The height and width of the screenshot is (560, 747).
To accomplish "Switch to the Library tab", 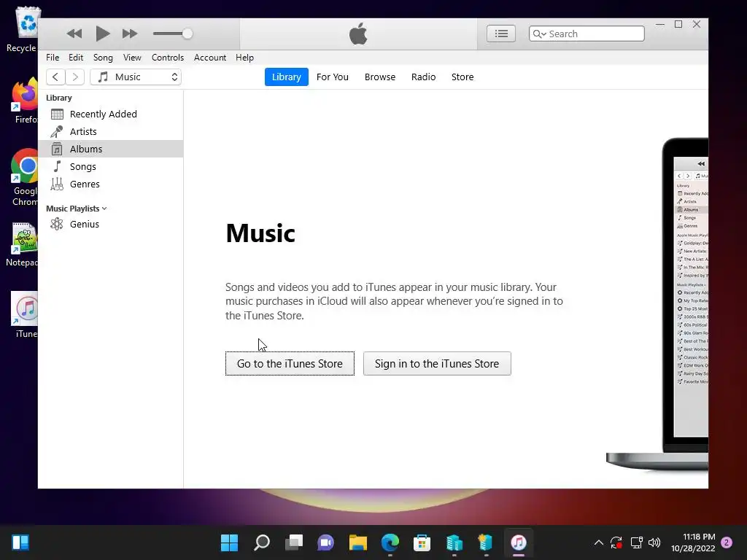I will [286, 77].
